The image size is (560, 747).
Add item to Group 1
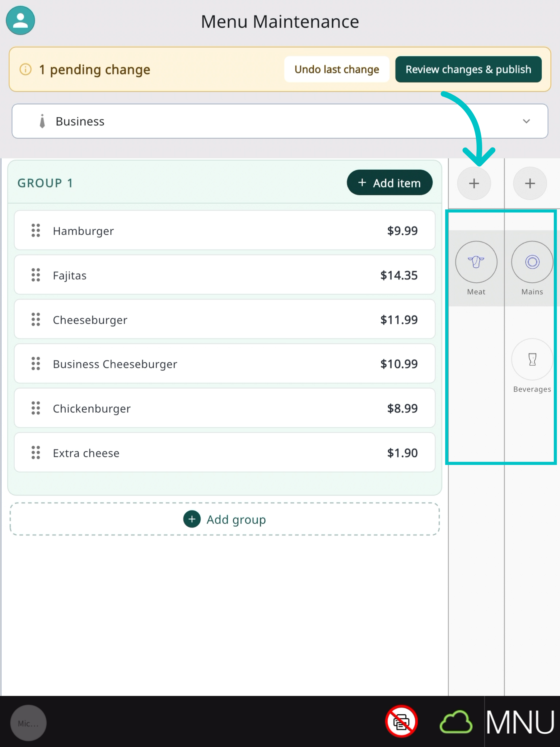point(390,182)
